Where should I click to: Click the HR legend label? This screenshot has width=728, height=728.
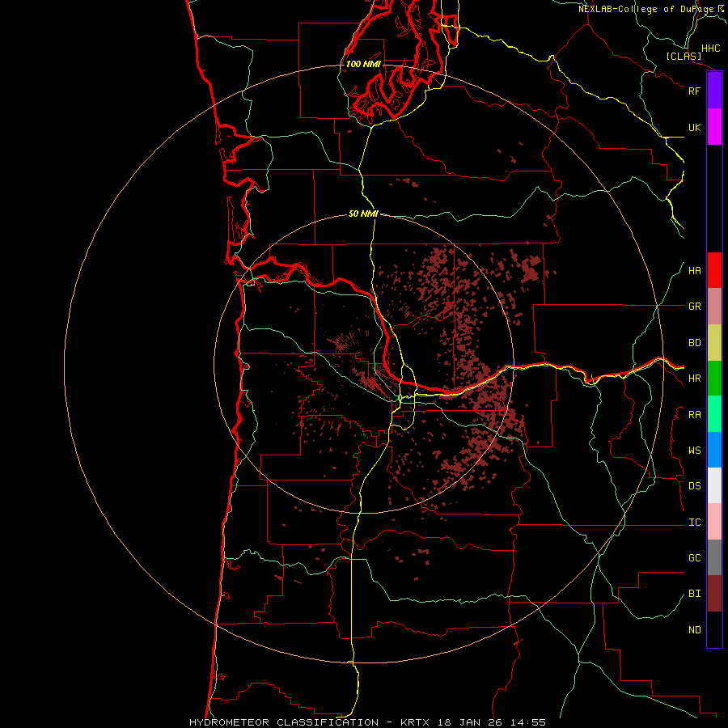[694, 379]
